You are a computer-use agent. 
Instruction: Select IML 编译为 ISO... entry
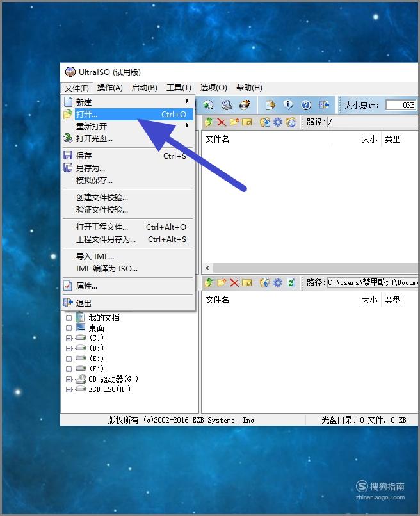click(x=128, y=268)
